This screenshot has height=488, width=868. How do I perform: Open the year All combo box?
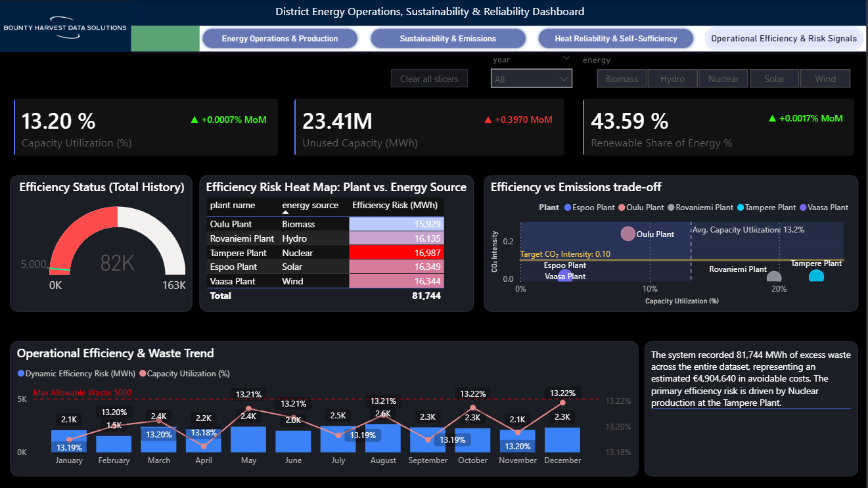[531, 78]
